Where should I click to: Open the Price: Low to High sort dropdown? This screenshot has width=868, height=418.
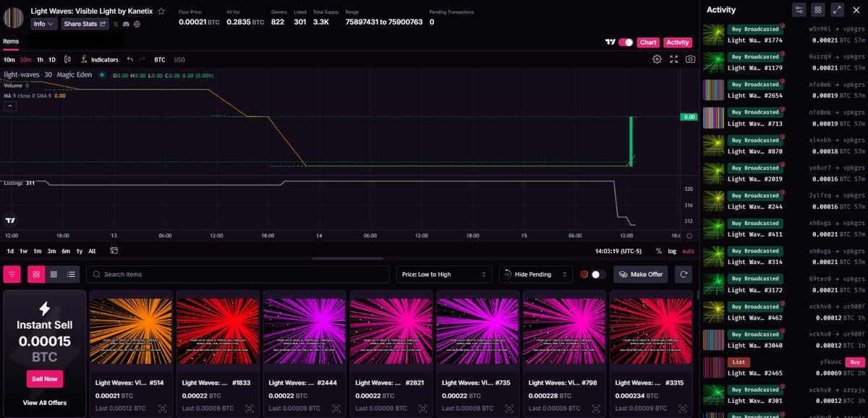[x=444, y=274]
